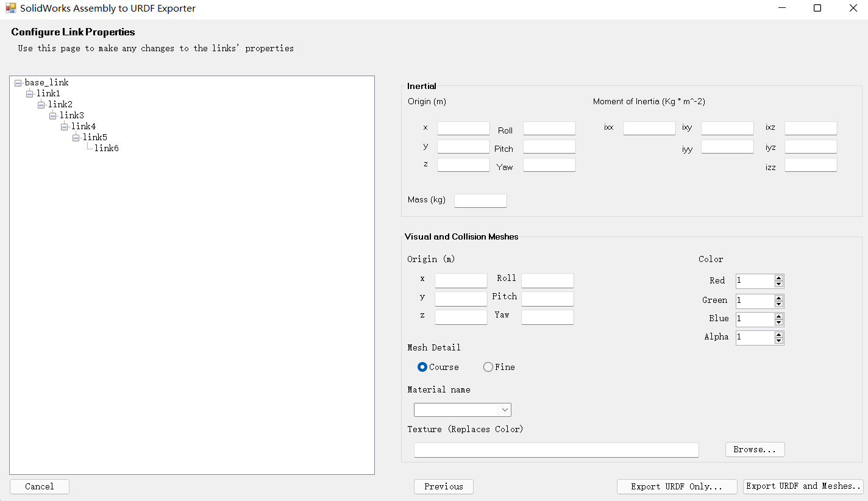Select link6 in the link tree

coord(107,148)
